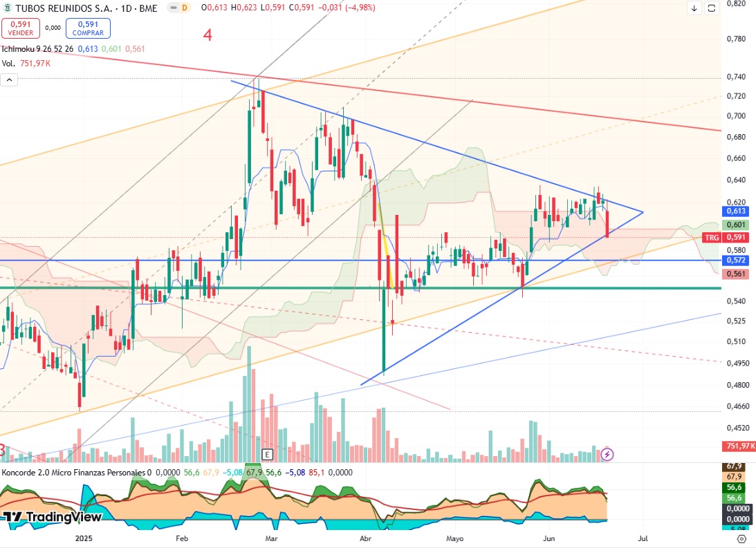Click the purple lightning bolt event icon
756x548 pixels.
pyautogui.click(x=607, y=454)
